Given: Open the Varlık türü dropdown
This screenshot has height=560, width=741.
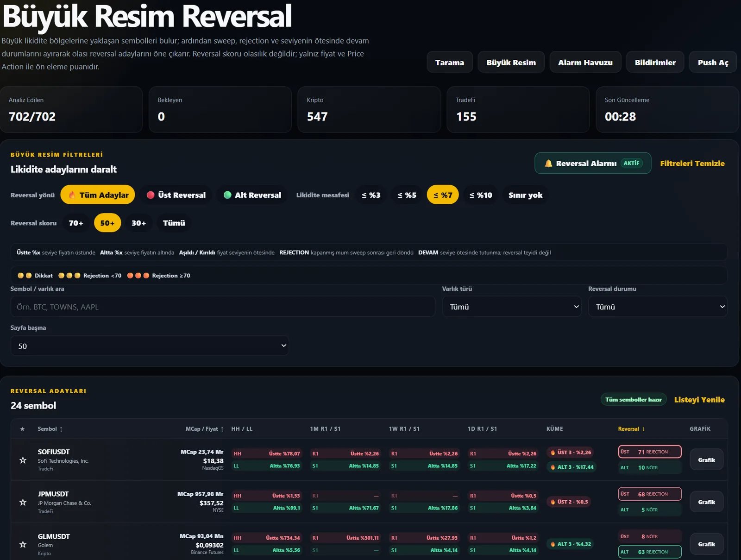Looking at the screenshot, I should click(511, 307).
